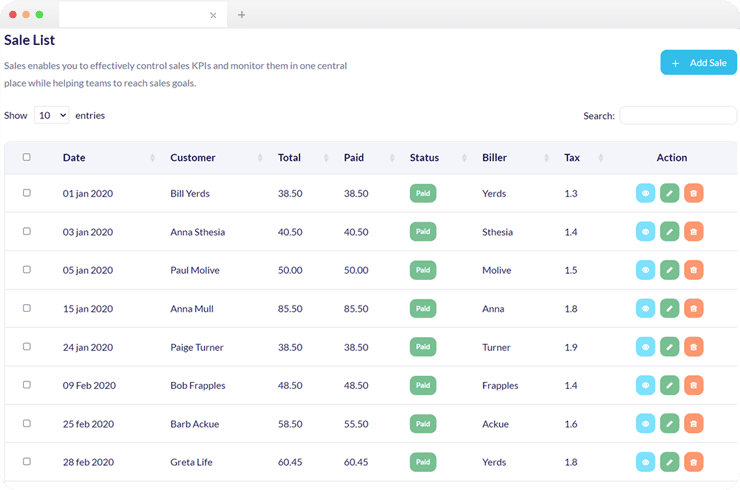Check the 01 jan 2020 row checkbox
Viewport: 740px width, 490px height.
27,193
